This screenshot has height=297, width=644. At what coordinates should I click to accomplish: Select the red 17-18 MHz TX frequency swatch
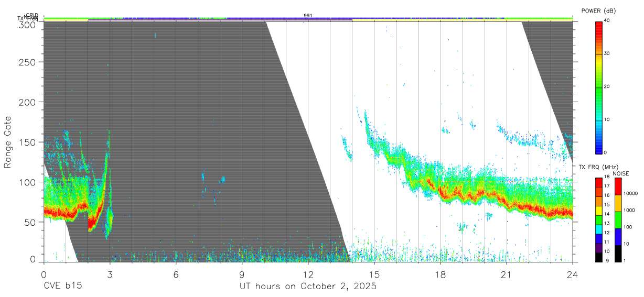[x=598, y=182]
